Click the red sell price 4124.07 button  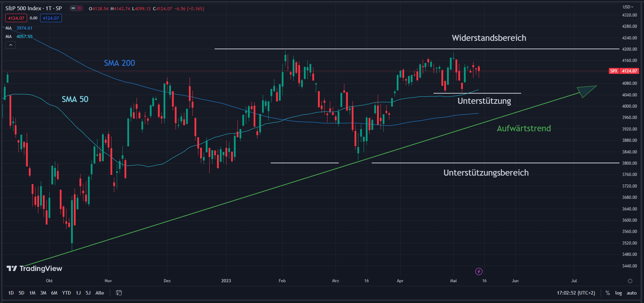point(16,18)
